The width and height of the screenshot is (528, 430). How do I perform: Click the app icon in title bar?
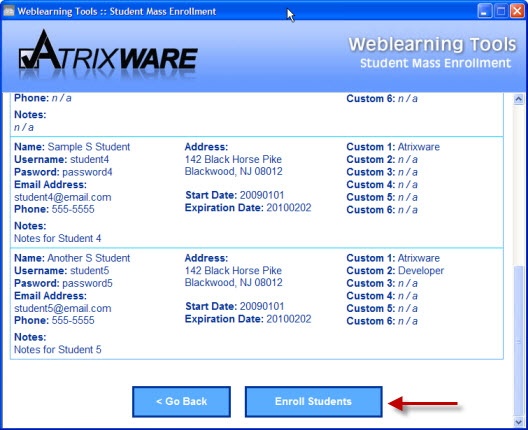(x=9, y=11)
